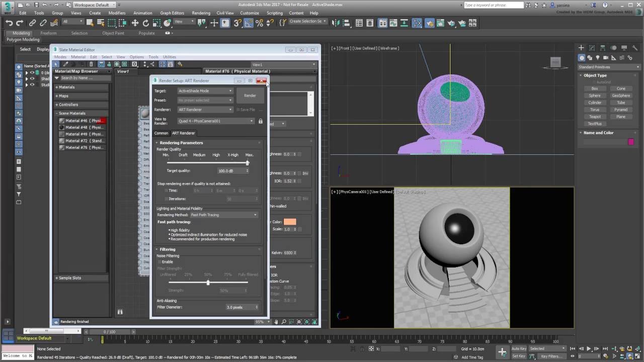The width and height of the screenshot is (644, 362).
Task: Click the Sphere object type button
Action: (595, 96)
